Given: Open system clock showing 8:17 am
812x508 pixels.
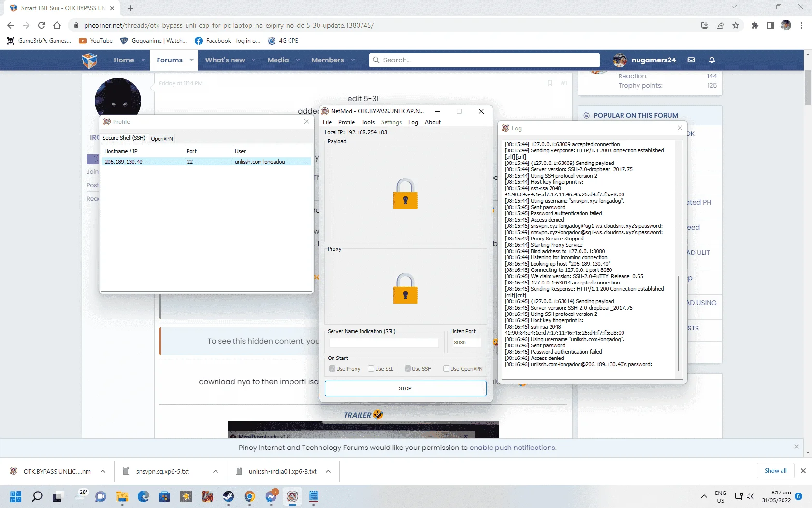Looking at the screenshot, I should pyautogui.click(x=776, y=496).
